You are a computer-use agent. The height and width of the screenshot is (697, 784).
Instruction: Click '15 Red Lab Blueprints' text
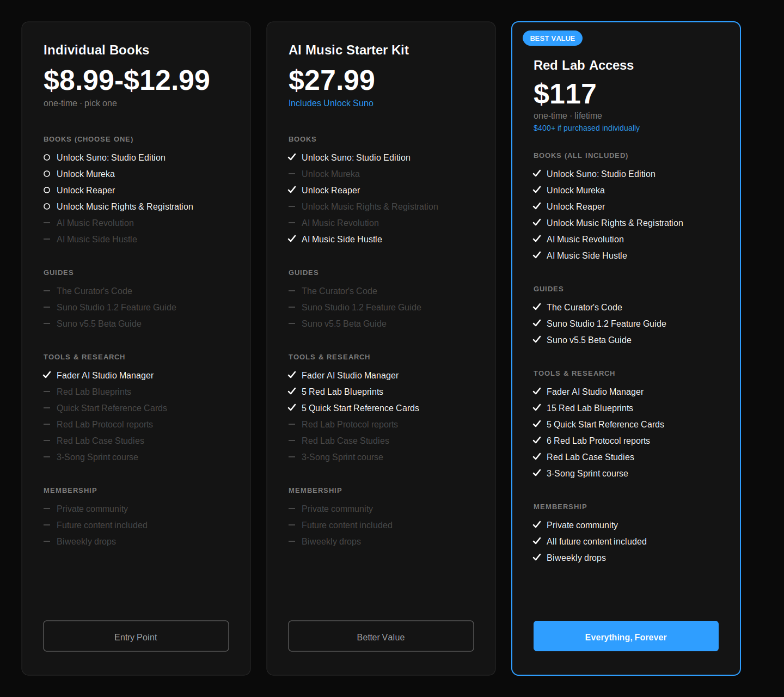(x=590, y=408)
